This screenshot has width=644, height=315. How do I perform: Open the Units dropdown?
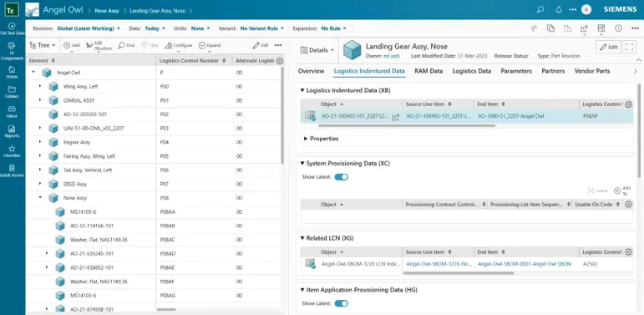pos(200,28)
